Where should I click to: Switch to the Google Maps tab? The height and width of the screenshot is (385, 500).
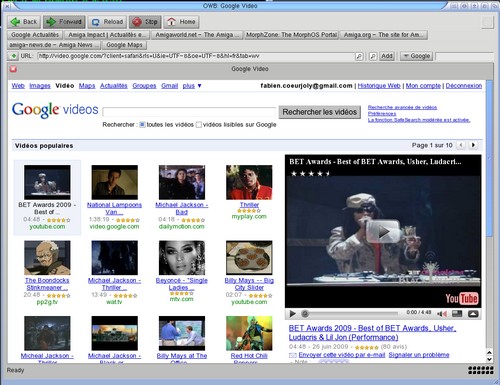(x=124, y=45)
